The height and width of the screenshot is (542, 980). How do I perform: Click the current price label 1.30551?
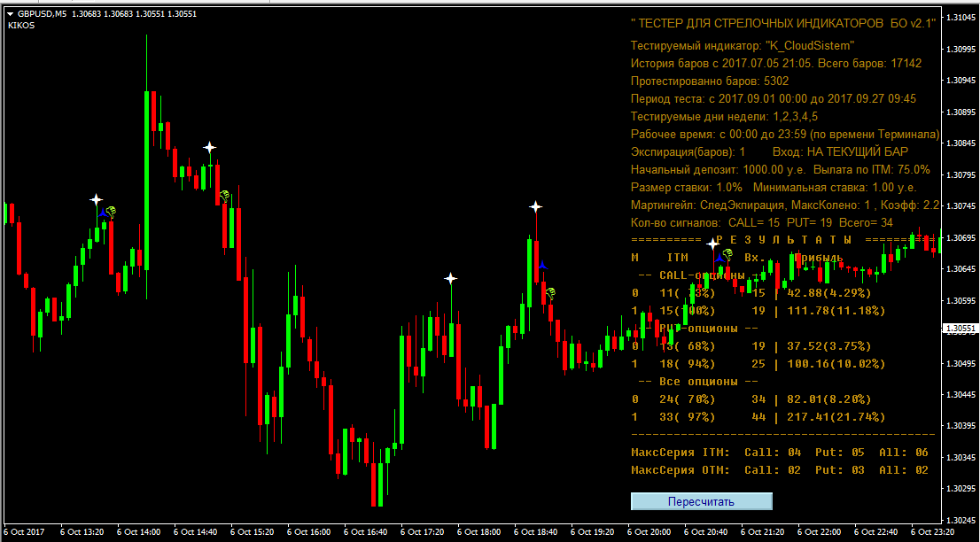point(961,328)
